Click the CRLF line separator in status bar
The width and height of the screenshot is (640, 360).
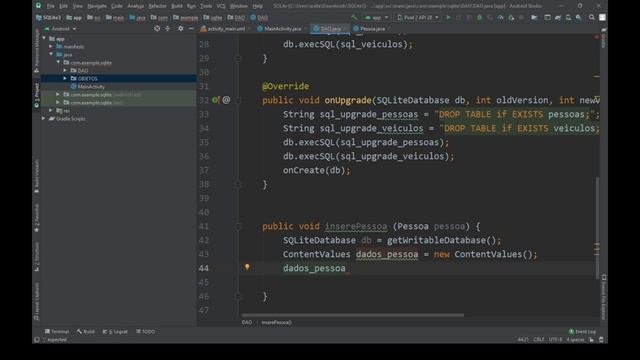tap(538, 340)
